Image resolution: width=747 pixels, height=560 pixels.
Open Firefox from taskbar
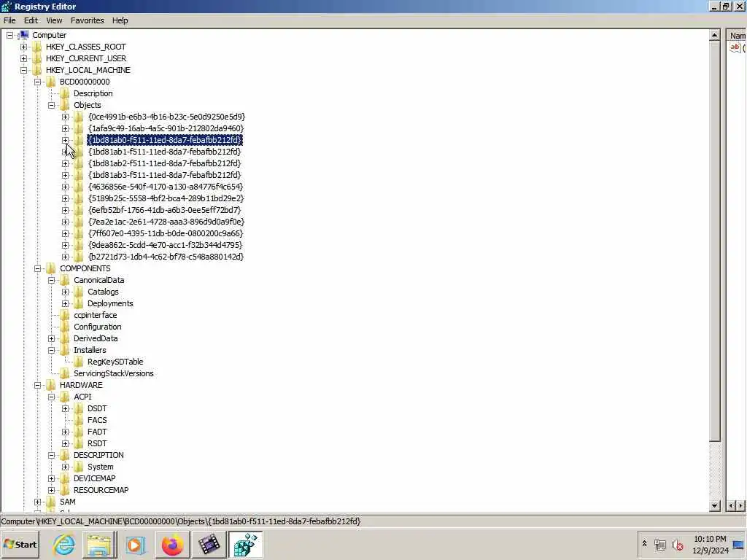point(172,544)
